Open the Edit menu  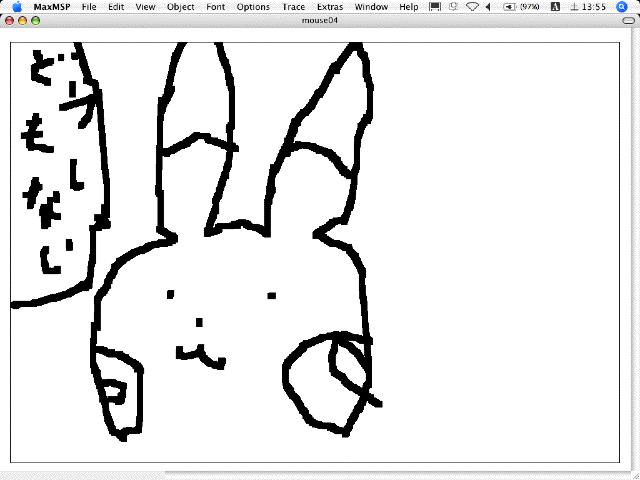(x=116, y=7)
